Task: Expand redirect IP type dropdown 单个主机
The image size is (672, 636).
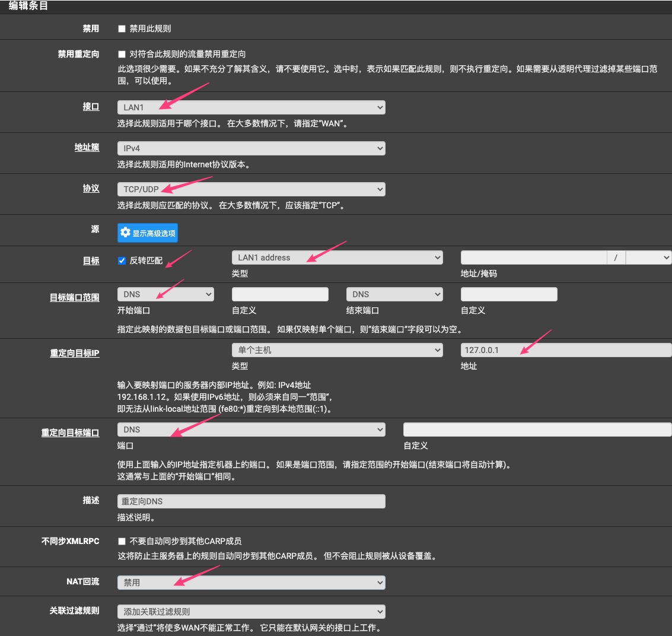Action: point(337,350)
